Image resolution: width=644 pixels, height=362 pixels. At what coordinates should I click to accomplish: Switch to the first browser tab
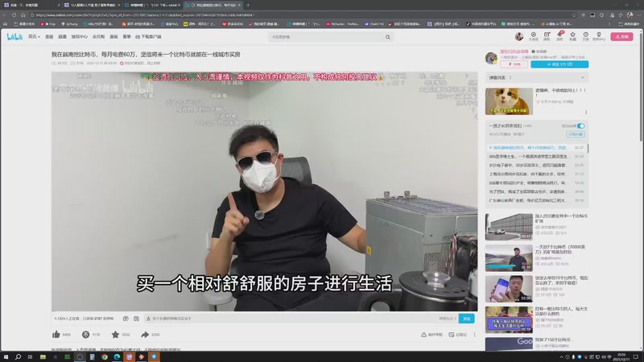[31, 5]
